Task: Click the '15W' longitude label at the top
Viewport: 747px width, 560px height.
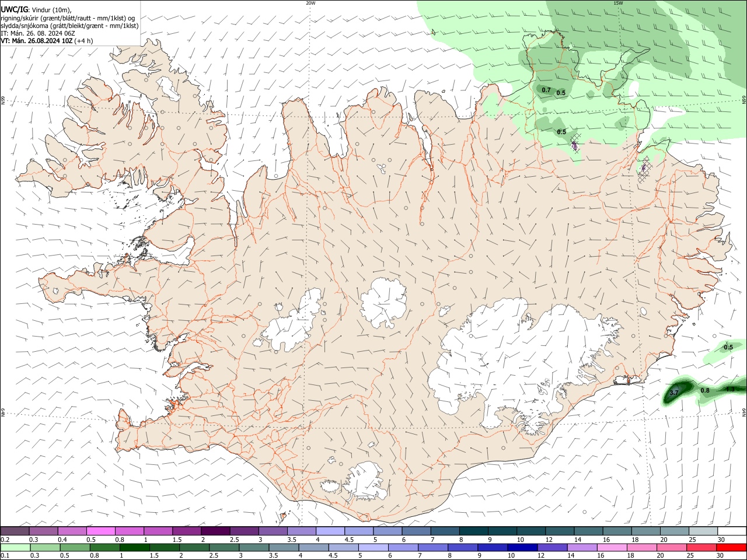Action: (x=617, y=3)
